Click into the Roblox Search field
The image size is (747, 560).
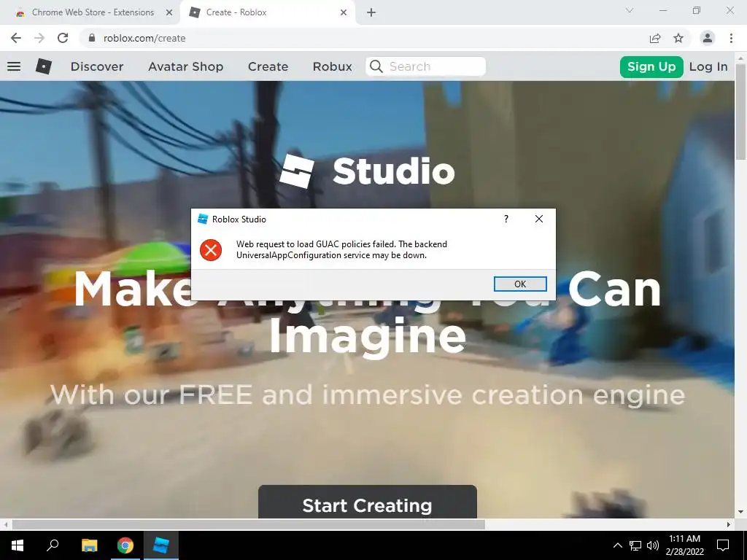pos(426,66)
